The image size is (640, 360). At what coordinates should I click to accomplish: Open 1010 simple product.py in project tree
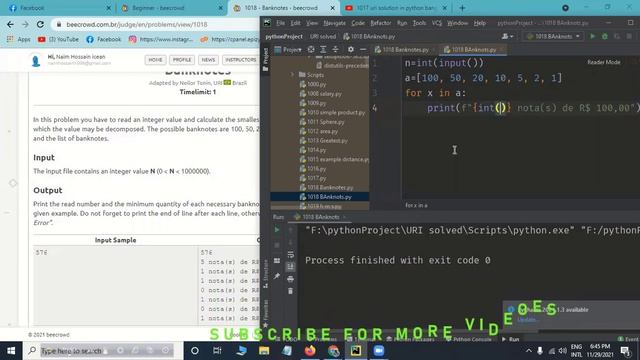click(x=332, y=112)
